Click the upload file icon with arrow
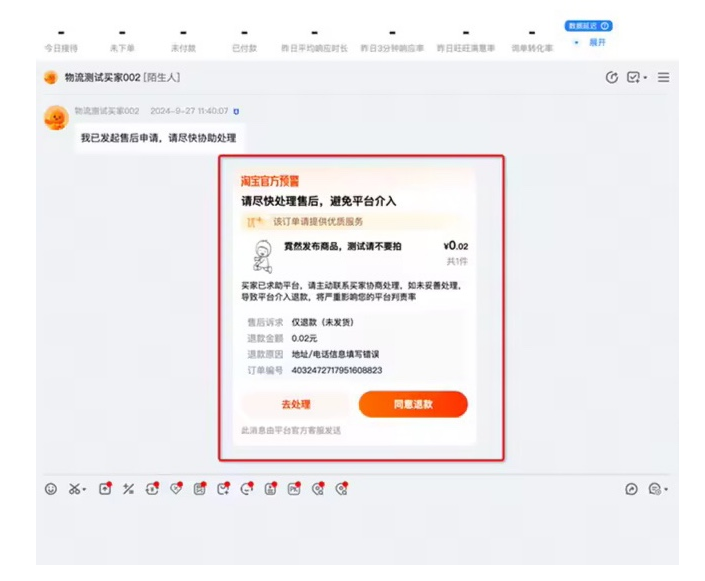This screenshot has height=581, width=705. click(x=105, y=489)
